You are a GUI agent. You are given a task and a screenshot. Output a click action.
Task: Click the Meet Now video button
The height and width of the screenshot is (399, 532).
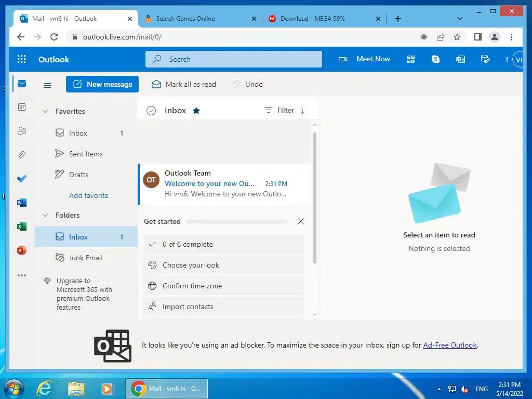[364, 59]
